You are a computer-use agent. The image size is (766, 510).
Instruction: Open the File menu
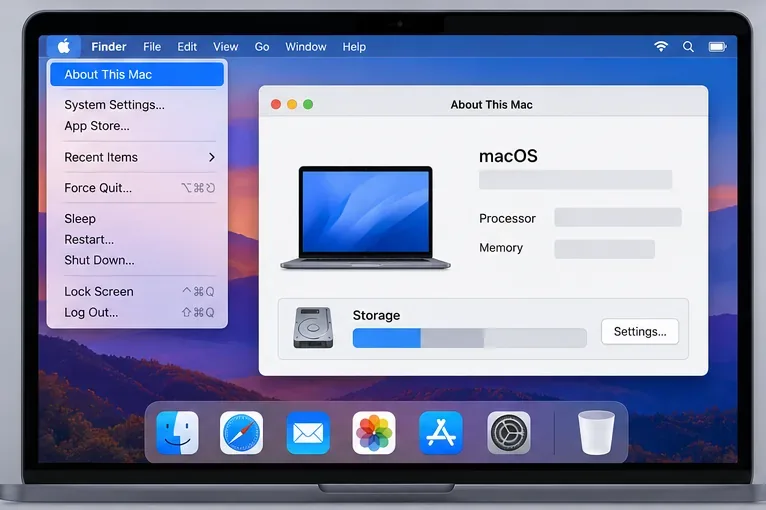coord(152,47)
